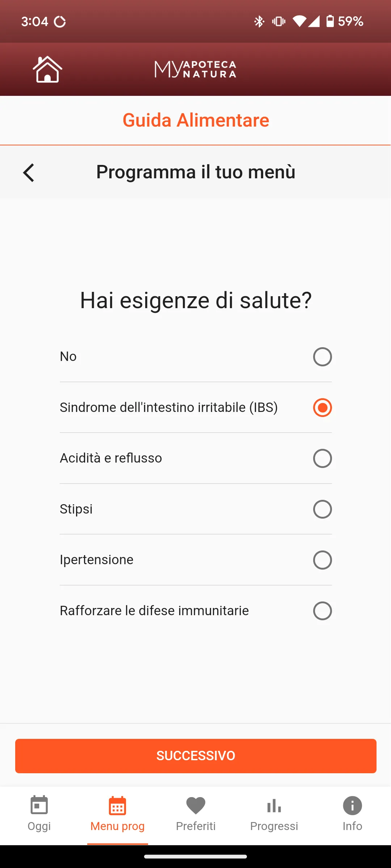391x868 pixels.
Task: Select the "No" radio button
Action: click(322, 357)
